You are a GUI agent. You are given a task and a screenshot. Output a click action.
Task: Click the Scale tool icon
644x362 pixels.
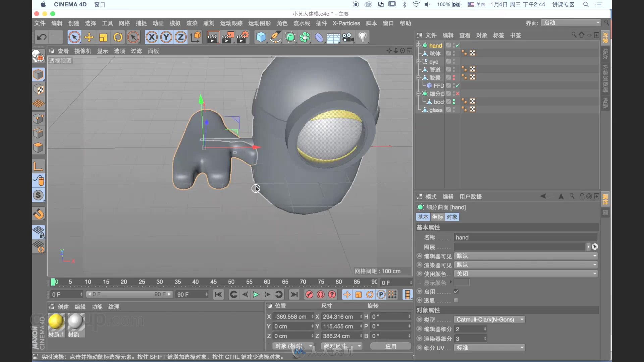(103, 37)
